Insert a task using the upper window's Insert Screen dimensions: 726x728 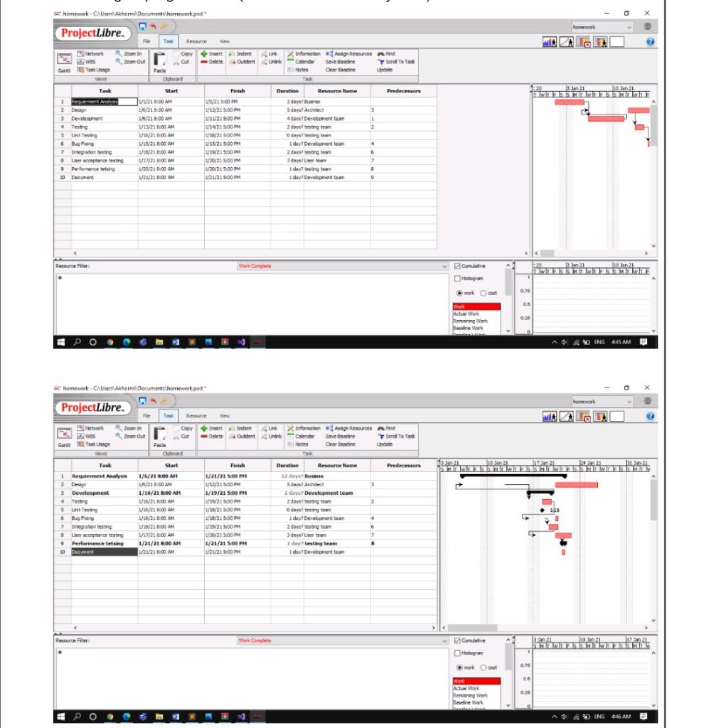click(x=212, y=54)
